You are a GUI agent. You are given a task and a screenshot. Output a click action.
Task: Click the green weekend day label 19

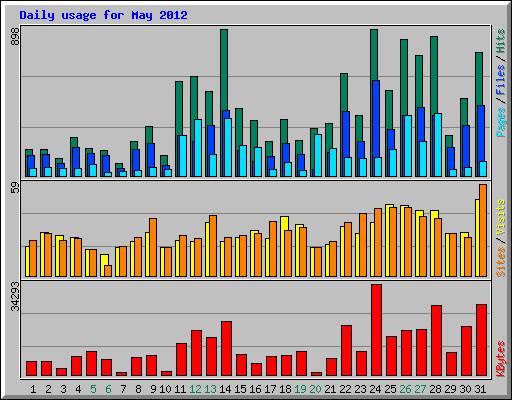(x=300, y=389)
